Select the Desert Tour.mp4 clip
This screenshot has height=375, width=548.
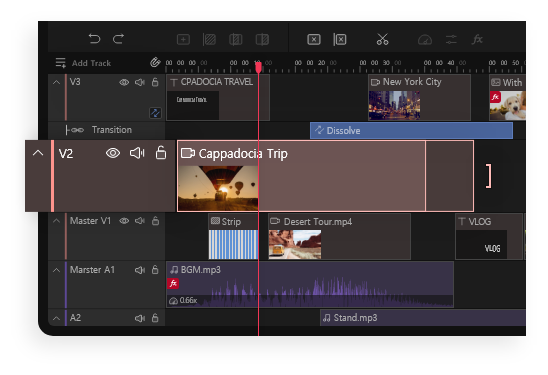(x=339, y=237)
